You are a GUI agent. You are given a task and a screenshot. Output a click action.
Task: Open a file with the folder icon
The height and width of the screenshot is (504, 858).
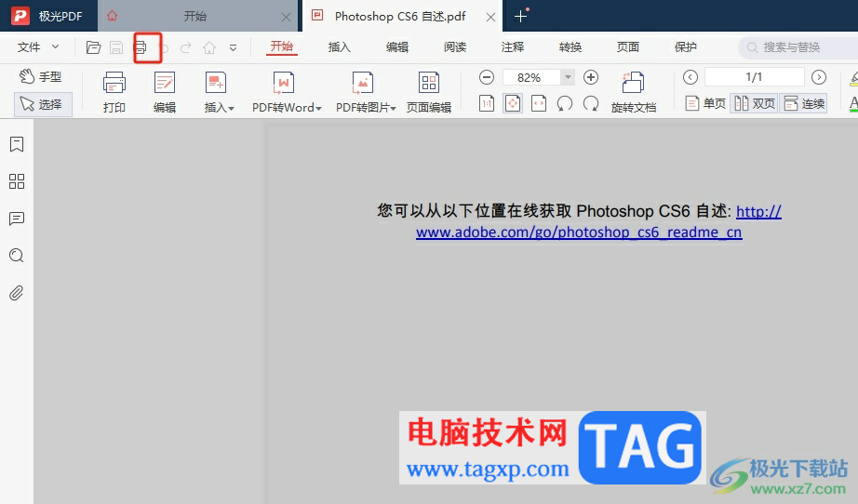[94, 47]
